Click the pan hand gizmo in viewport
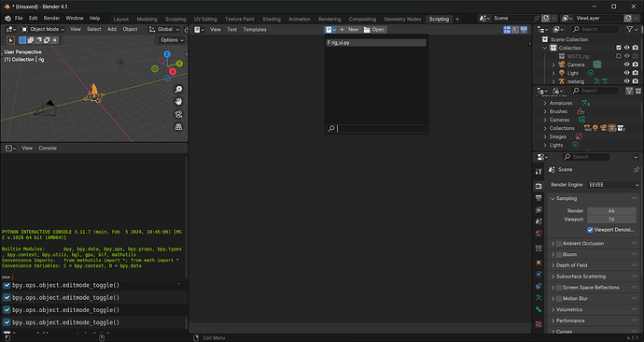 click(178, 102)
